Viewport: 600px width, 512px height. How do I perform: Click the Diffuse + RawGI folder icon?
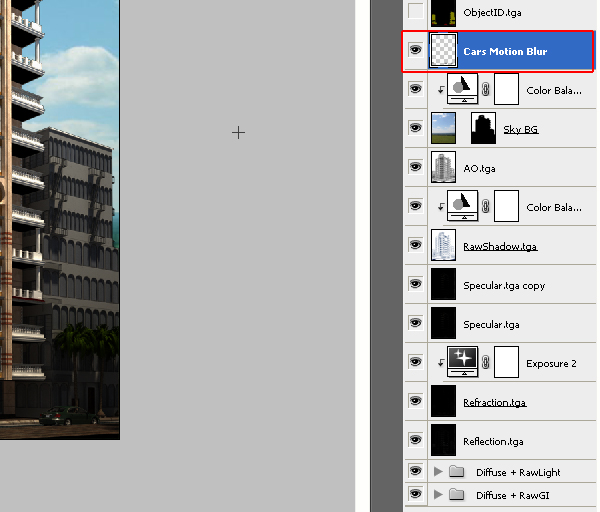coord(457,495)
